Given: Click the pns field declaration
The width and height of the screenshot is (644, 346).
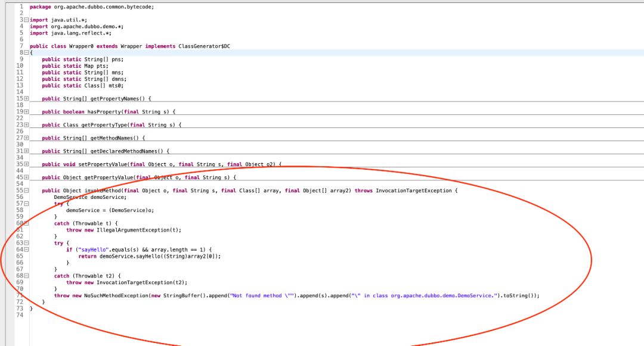Looking at the screenshot, I should coord(82,60).
